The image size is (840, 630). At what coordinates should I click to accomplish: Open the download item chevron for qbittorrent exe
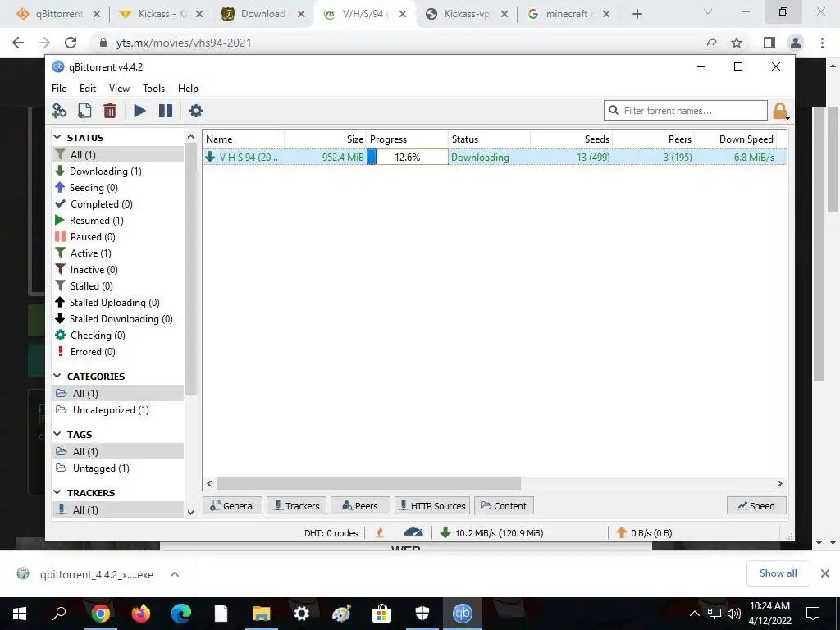click(x=175, y=574)
